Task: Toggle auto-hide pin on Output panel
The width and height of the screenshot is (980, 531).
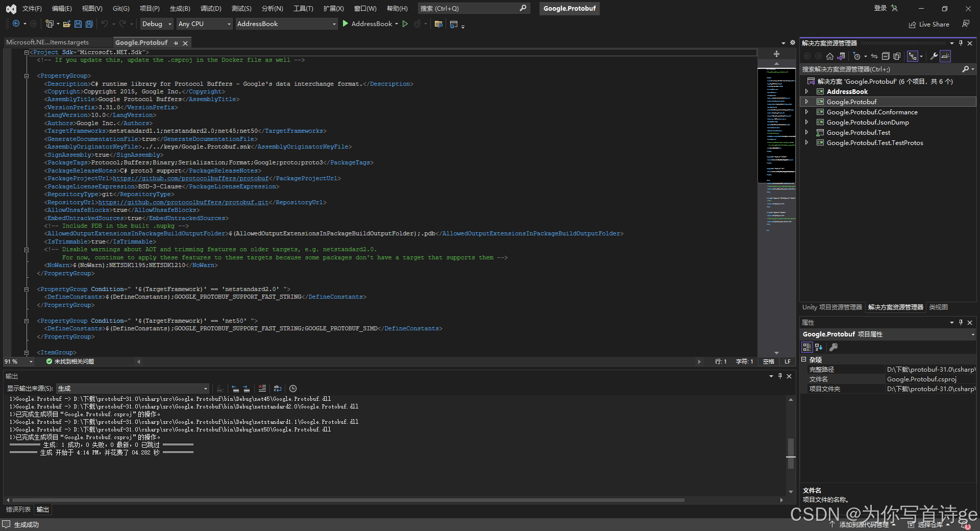Action: tap(780, 376)
